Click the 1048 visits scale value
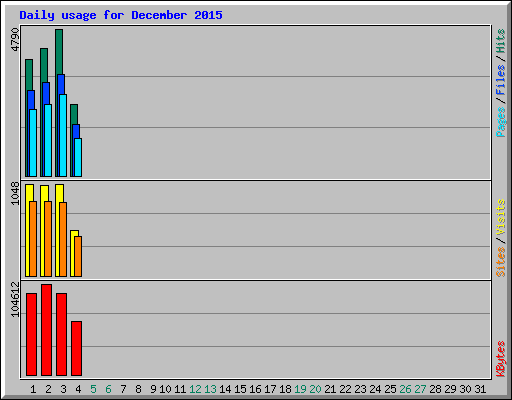The image size is (512, 400). coord(15,193)
